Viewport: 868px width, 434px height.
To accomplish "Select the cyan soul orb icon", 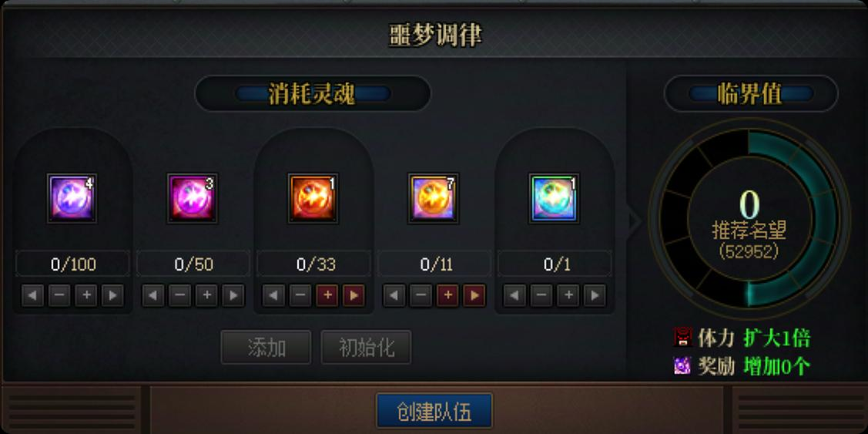I will [x=554, y=198].
